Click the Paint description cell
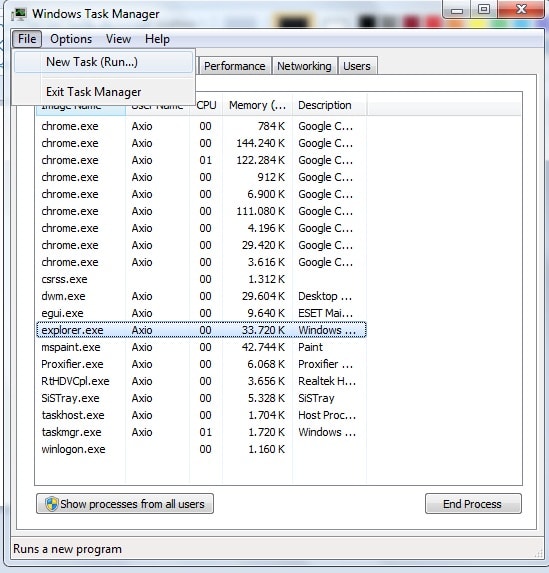The height and width of the screenshot is (573, 549). coord(310,347)
